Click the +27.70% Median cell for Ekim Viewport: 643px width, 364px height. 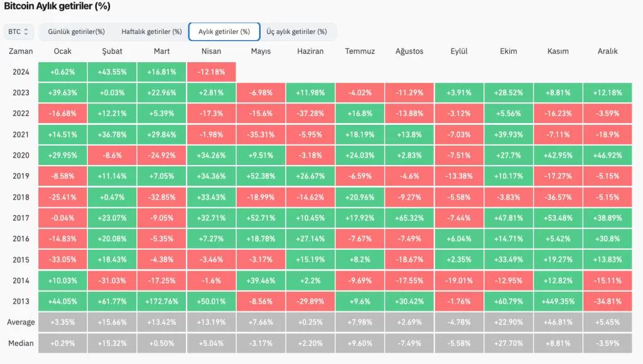click(509, 343)
